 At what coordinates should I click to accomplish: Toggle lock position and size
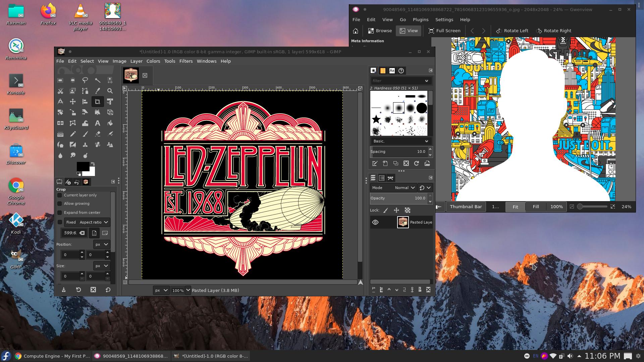click(x=396, y=210)
